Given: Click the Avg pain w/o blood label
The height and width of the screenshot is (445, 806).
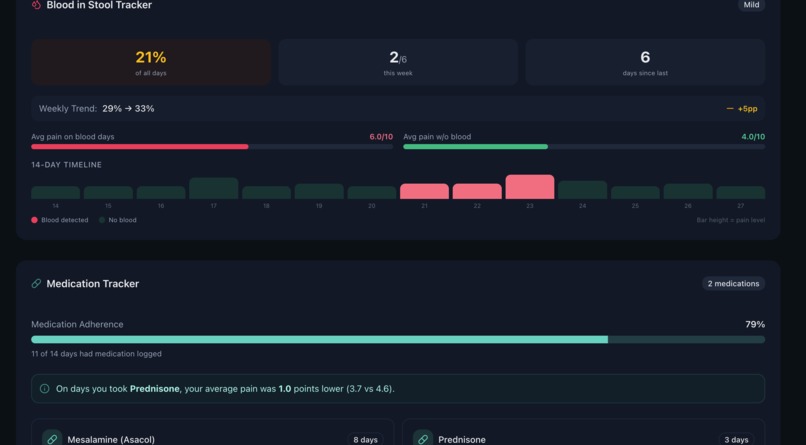Looking at the screenshot, I should 437,137.
